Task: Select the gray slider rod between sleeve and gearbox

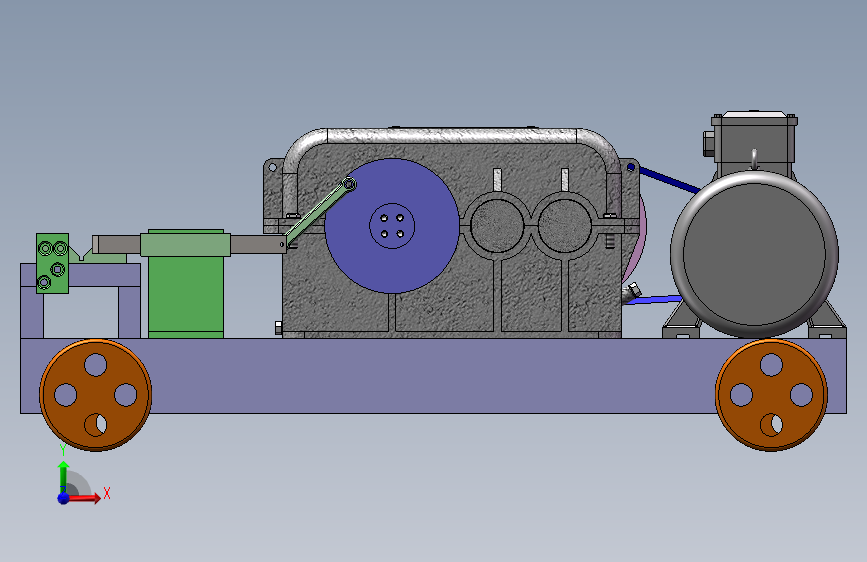Action: [x=258, y=244]
